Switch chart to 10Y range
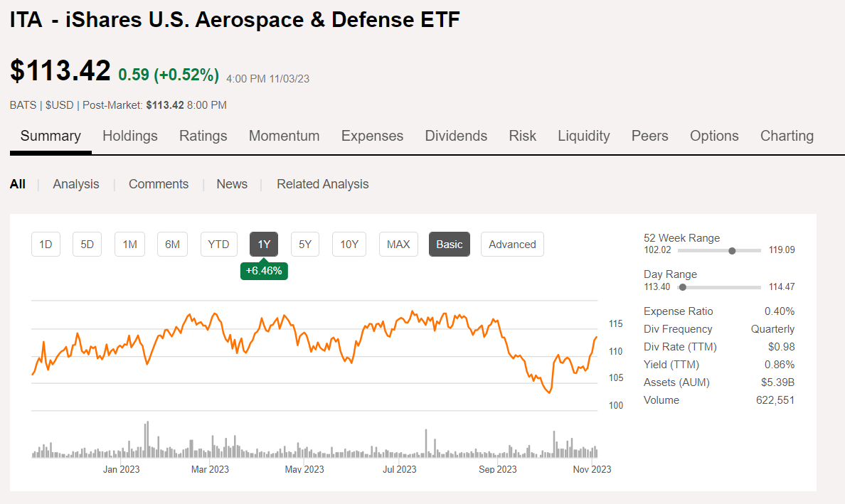845x504 pixels. pyautogui.click(x=349, y=245)
